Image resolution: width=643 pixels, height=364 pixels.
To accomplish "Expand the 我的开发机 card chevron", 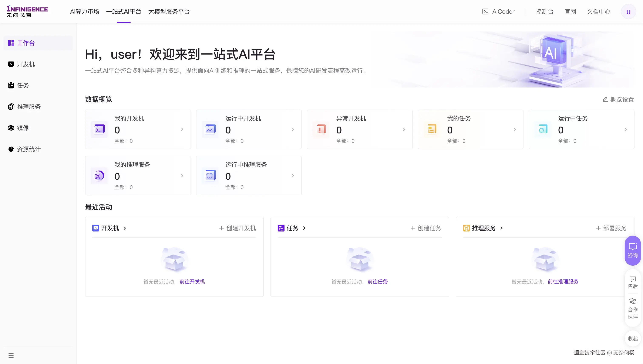I will pos(182,129).
